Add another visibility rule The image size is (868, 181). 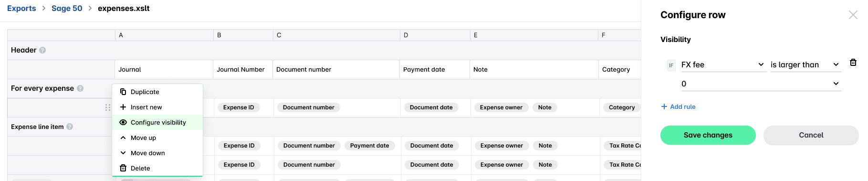click(678, 106)
